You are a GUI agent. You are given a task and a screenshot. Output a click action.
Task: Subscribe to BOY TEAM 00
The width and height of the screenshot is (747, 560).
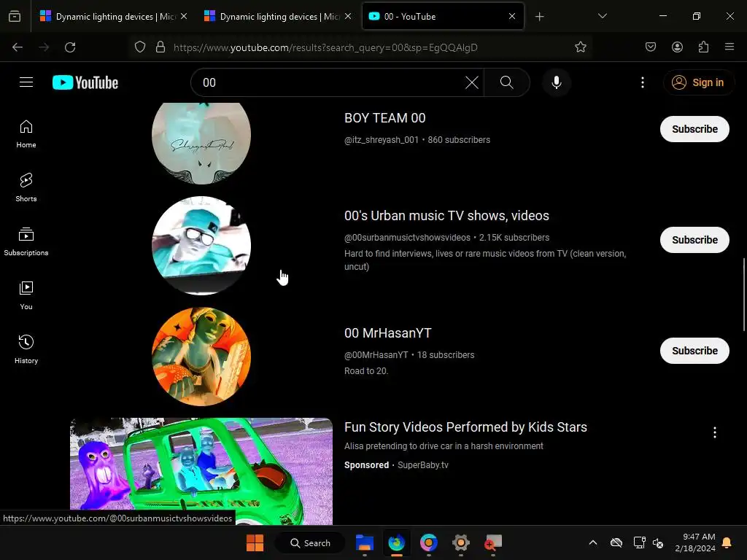694,129
